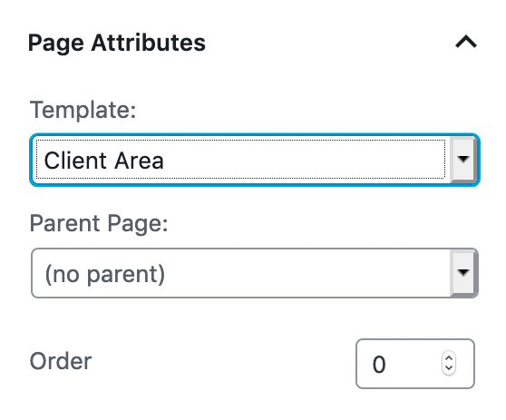Screen dimensions: 506x420
Task: Click the Order spinner control
Action: [x=449, y=363]
